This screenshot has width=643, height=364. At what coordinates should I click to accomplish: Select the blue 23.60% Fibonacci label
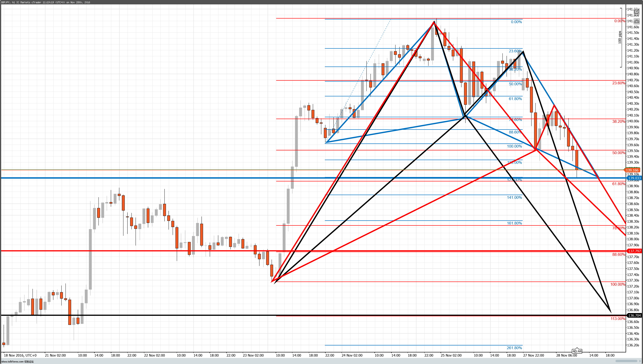coord(515,51)
